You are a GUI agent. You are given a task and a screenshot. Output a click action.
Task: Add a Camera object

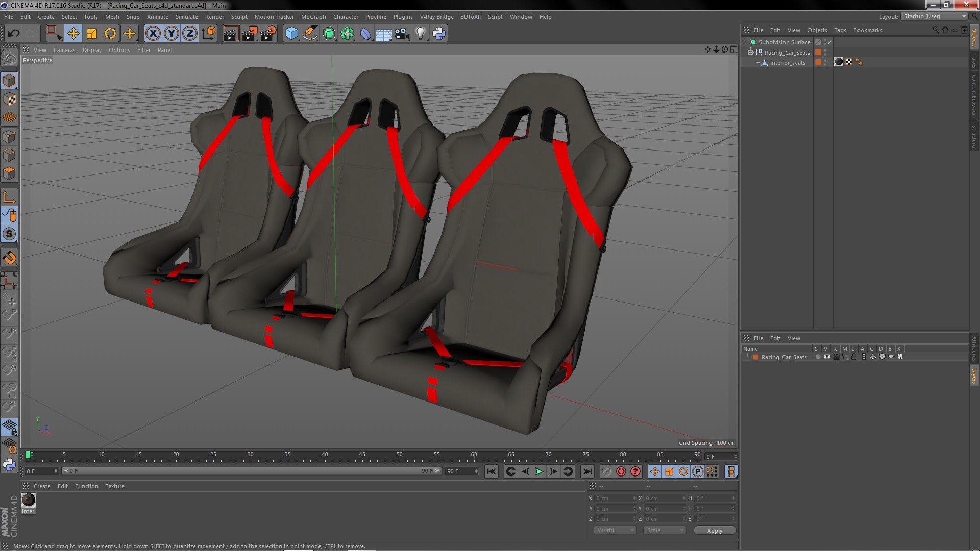402,34
